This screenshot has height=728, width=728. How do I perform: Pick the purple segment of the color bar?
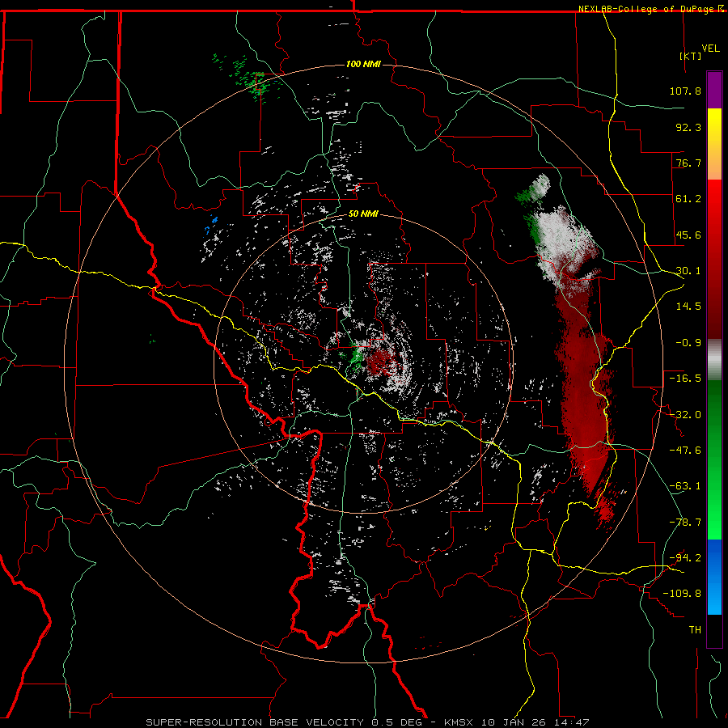714,90
